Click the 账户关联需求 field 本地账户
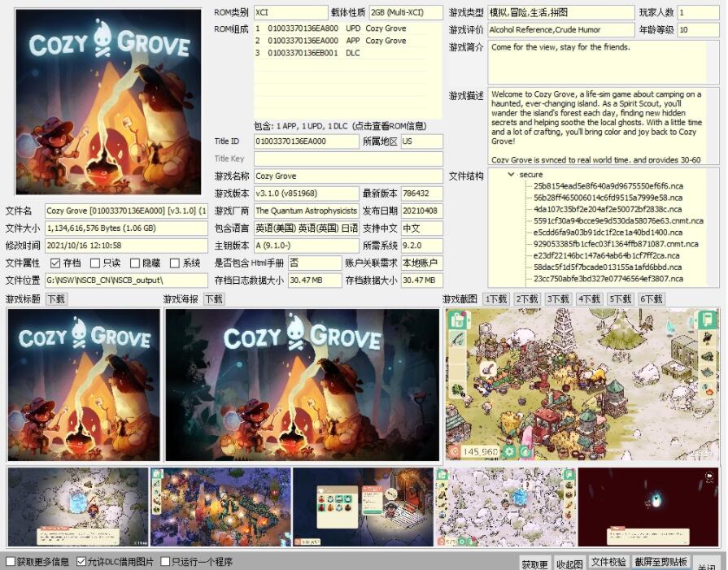This screenshot has width=728, height=570. [421, 263]
